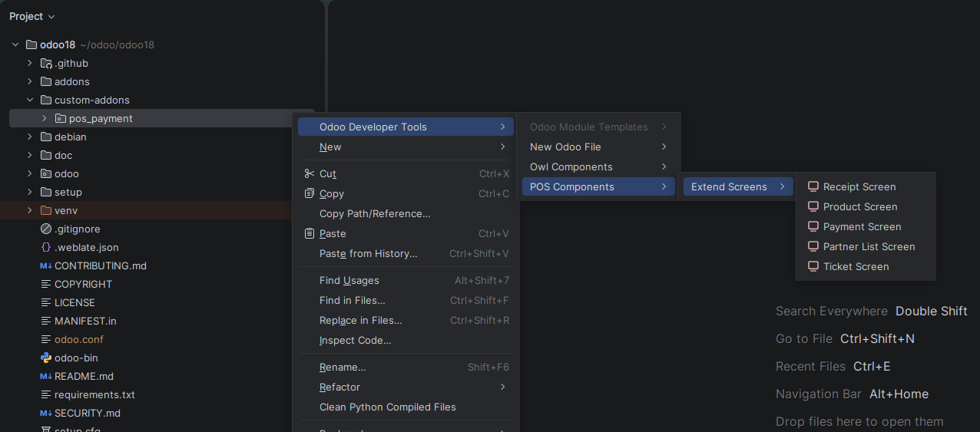Screen dimensions: 980x432
Task: Click the odoo package folder icon
Action: pyautogui.click(x=46, y=173)
